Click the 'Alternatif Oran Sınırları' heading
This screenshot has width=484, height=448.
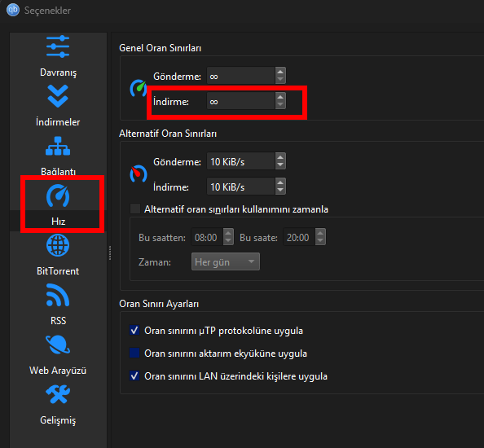click(x=168, y=134)
